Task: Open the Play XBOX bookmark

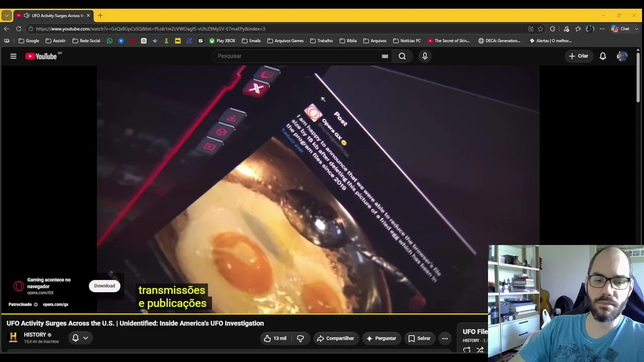Action: [222, 41]
